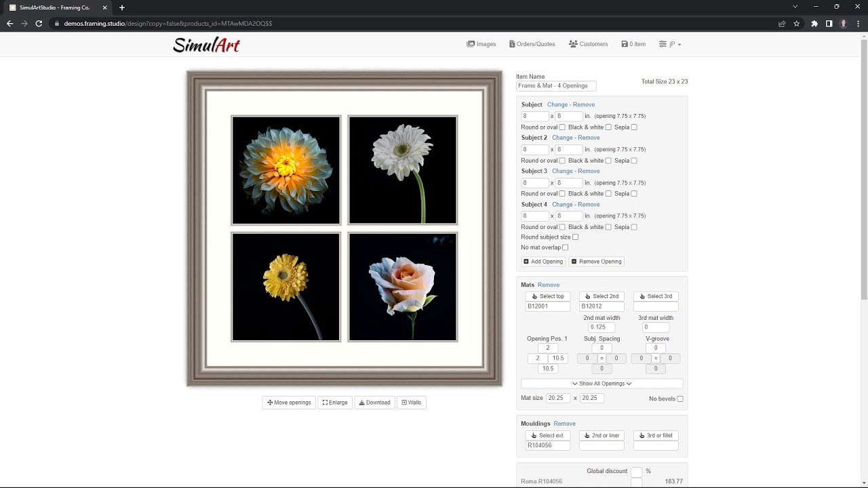Enable the No bevels checkbox
This screenshot has width=868, height=488.
click(x=680, y=399)
